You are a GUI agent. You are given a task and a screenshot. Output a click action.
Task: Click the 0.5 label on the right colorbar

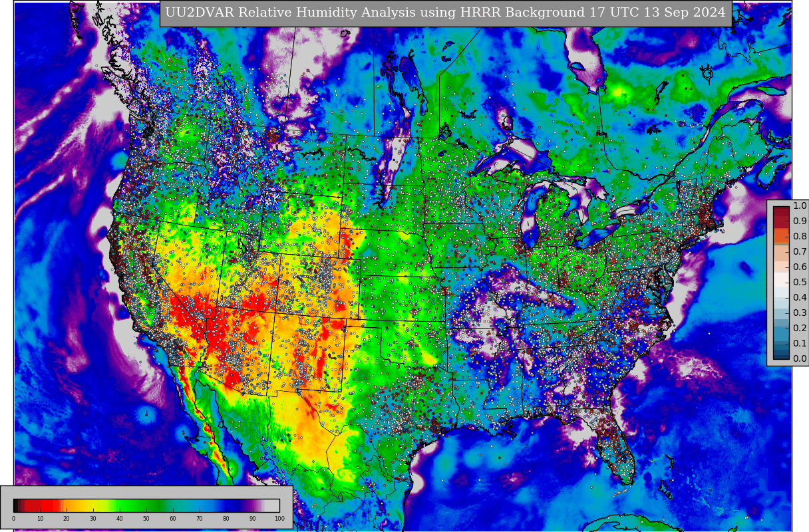pyautogui.click(x=800, y=282)
